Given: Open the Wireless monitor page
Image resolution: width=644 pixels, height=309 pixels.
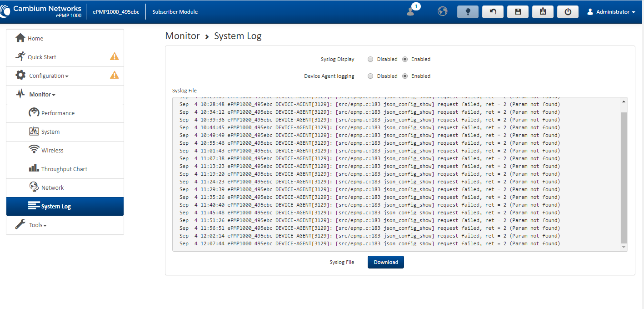Looking at the screenshot, I should pyautogui.click(x=52, y=151).
